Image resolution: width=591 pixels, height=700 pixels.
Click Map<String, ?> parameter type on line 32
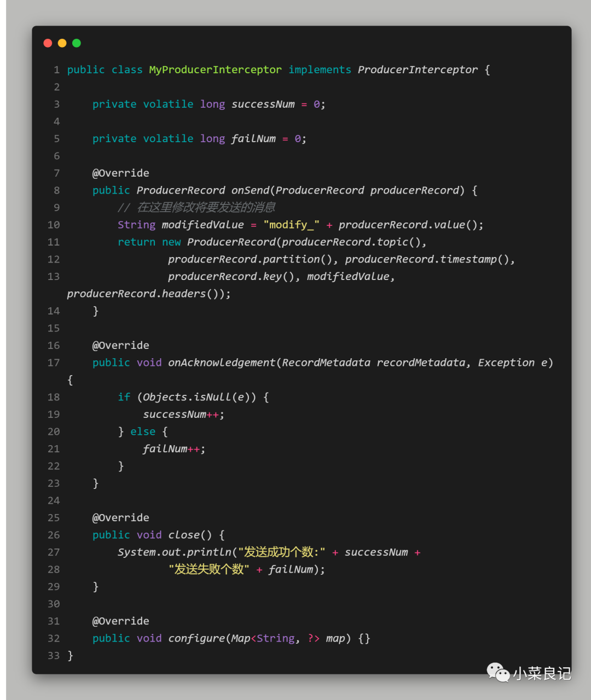click(276, 638)
